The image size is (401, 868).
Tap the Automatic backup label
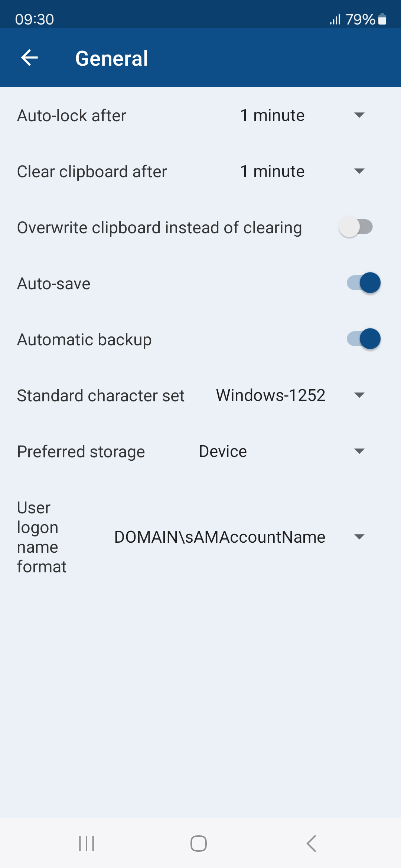[84, 340]
